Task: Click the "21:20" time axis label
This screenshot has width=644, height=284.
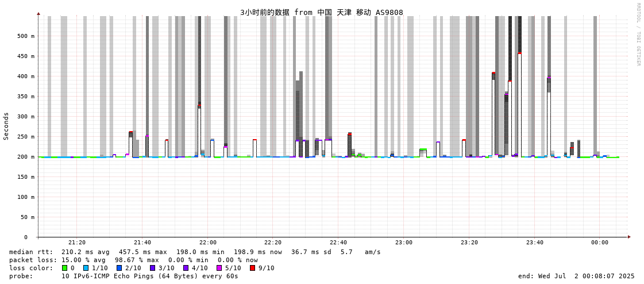Action: pos(77,243)
